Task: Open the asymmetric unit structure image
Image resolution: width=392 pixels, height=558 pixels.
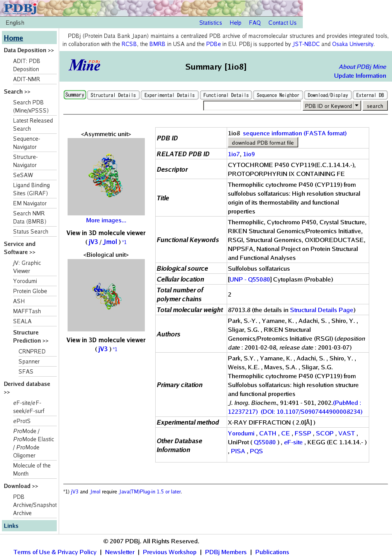Action: pos(106,177)
